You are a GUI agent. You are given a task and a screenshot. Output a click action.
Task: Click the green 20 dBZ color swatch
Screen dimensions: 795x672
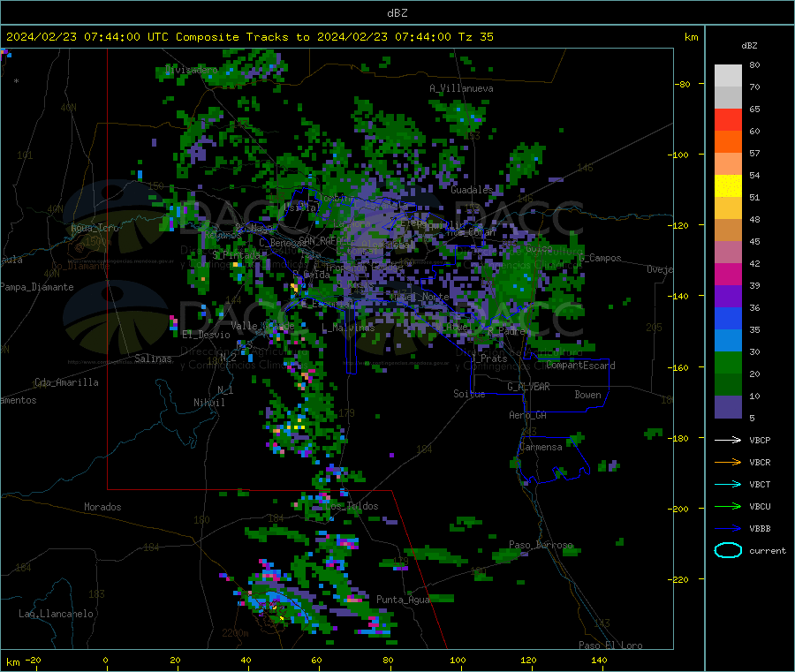click(728, 362)
